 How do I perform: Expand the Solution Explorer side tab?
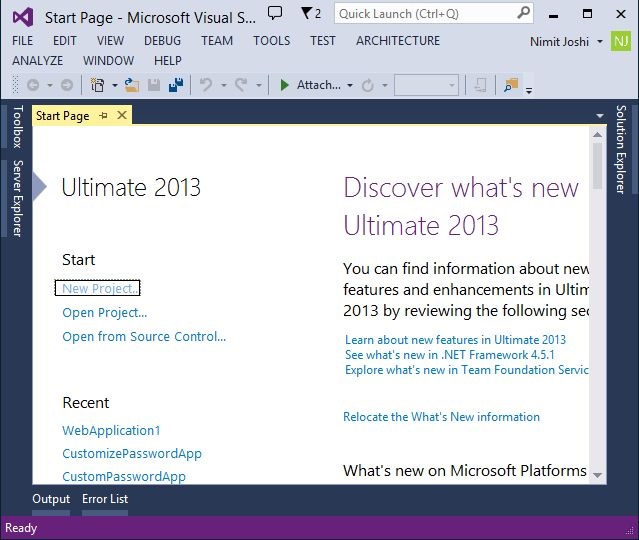(621, 150)
